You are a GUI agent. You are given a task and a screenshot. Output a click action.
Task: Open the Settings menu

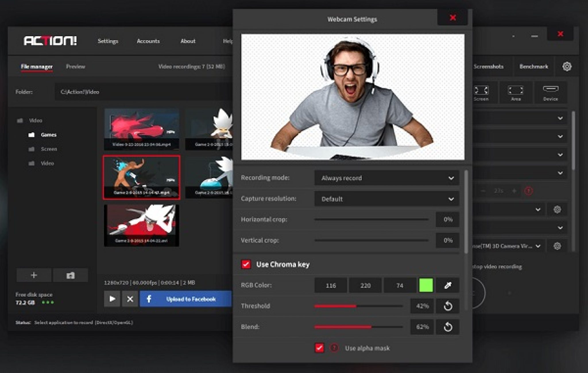pyautogui.click(x=108, y=41)
